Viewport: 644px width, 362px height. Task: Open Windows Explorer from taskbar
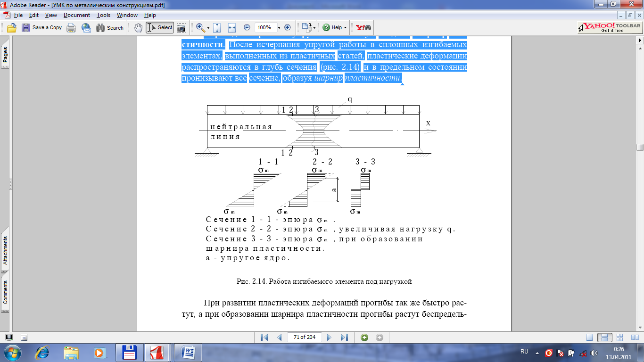coord(72,353)
